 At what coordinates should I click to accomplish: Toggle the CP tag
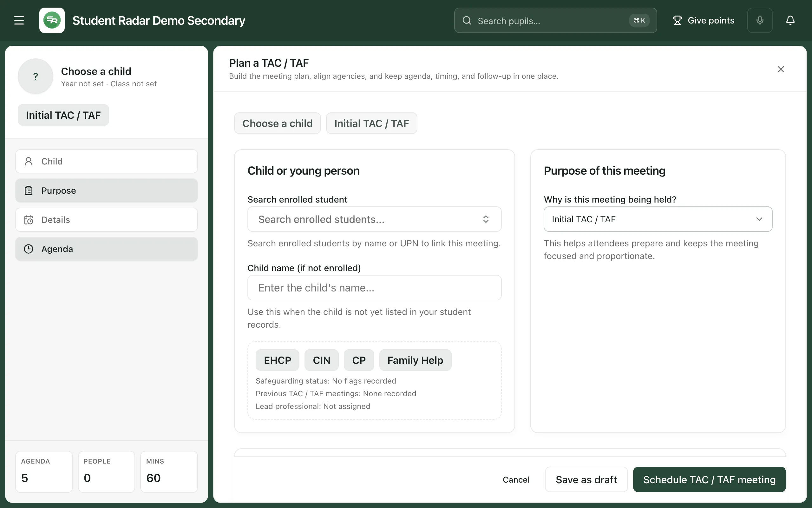[x=359, y=360]
